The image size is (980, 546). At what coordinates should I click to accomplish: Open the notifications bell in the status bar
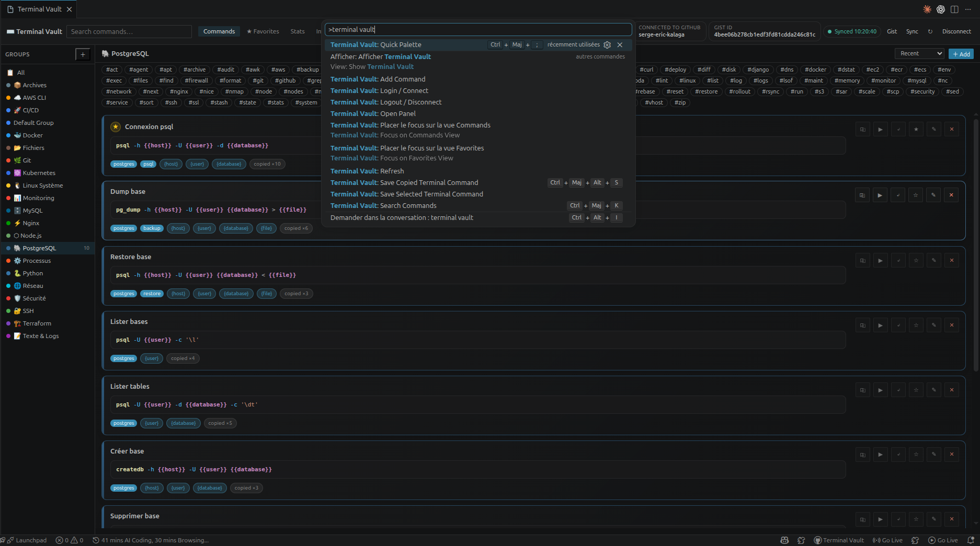pyautogui.click(x=971, y=540)
